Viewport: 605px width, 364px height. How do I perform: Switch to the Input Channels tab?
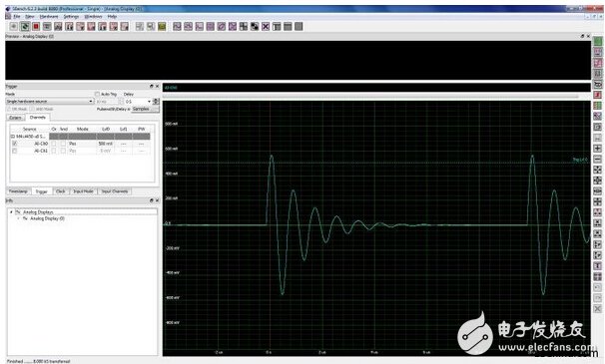tap(115, 191)
